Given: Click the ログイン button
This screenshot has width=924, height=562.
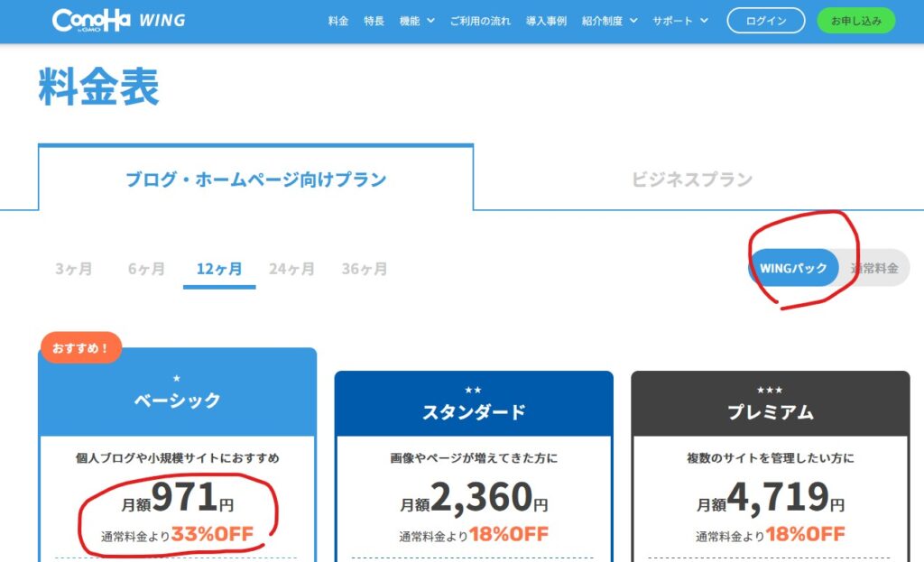Looking at the screenshot, I should pyautogui.click(x=765, y=21).
